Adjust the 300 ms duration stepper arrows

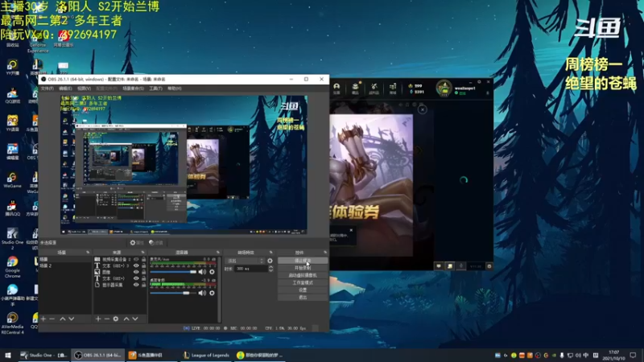pyautogui.click(x=270, y=269)
